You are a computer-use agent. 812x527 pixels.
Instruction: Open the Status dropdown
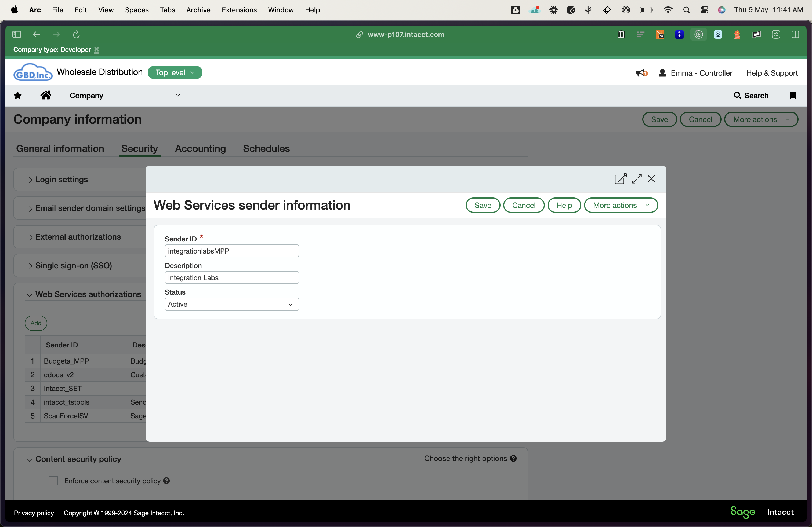[232, 304]
